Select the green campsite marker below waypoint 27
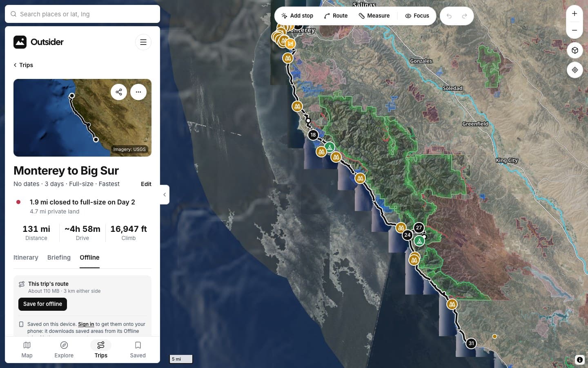Viewport: 588px width, 368px height. tap(419, 241)
